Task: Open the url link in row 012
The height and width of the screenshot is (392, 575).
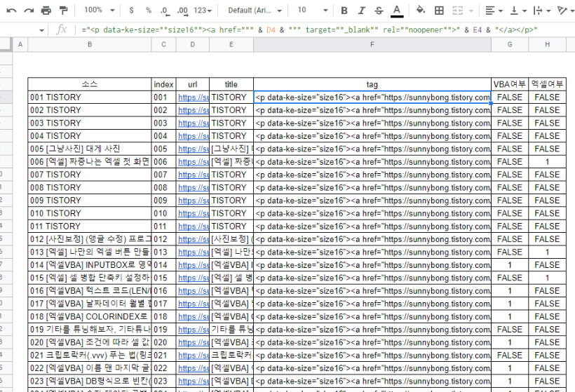Action: click(x=194, y=239)
